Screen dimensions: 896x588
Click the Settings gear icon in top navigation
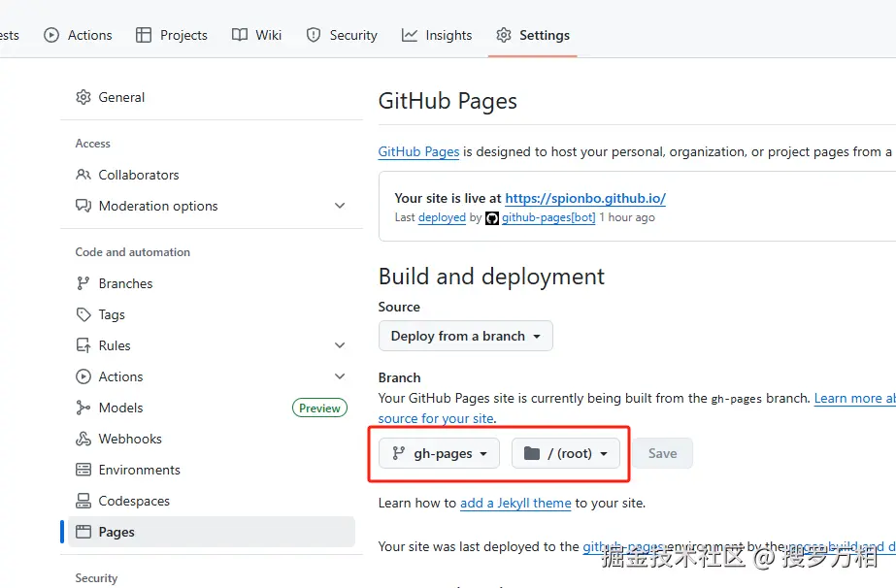504,35
